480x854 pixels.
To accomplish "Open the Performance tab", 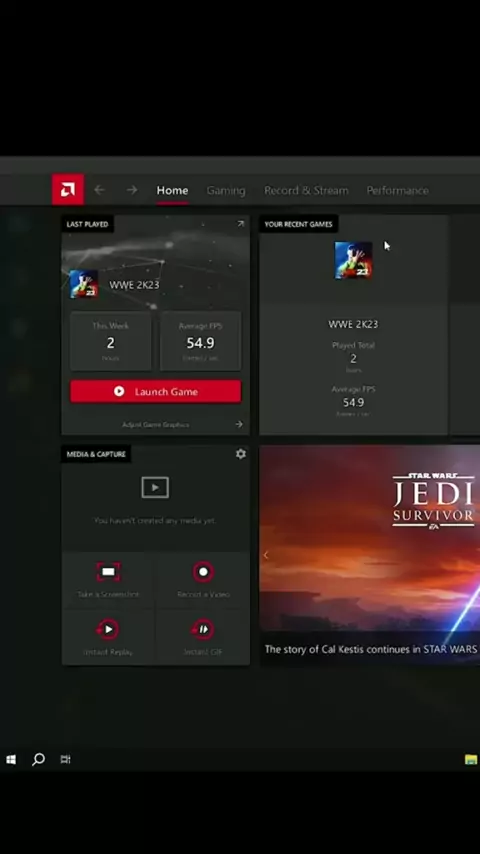I will pos(397,190).
